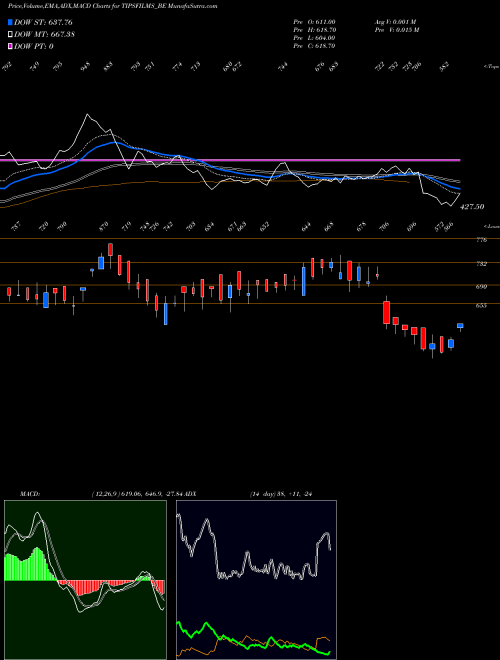Click the 'Pre O: 611.00' open value

click(x=314, y=22)
